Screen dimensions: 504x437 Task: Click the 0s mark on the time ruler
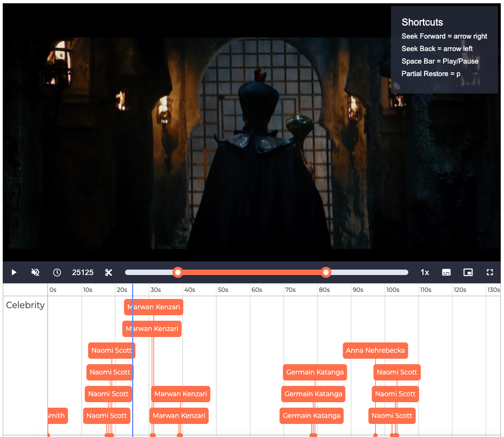pos(53,290)
